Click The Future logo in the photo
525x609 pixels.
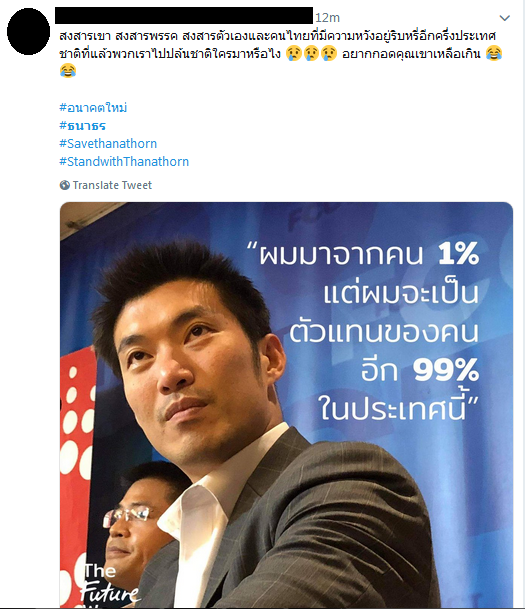coord(109,585)
